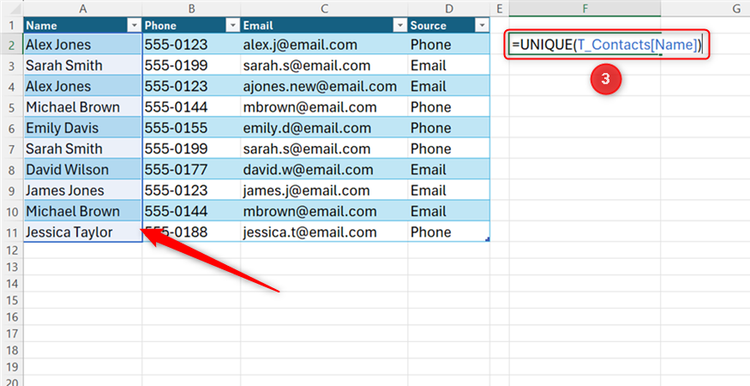Select the David Wilson name cell
The height and width of the screenshot is (386, 750).
[x=83, y=170]
